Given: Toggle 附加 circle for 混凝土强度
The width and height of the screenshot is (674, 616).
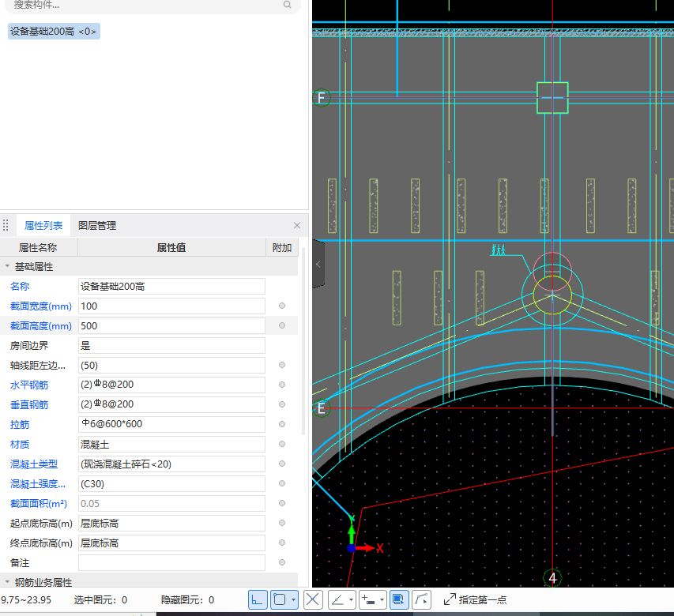Looking at the screenshot, I should pos(282,483).
